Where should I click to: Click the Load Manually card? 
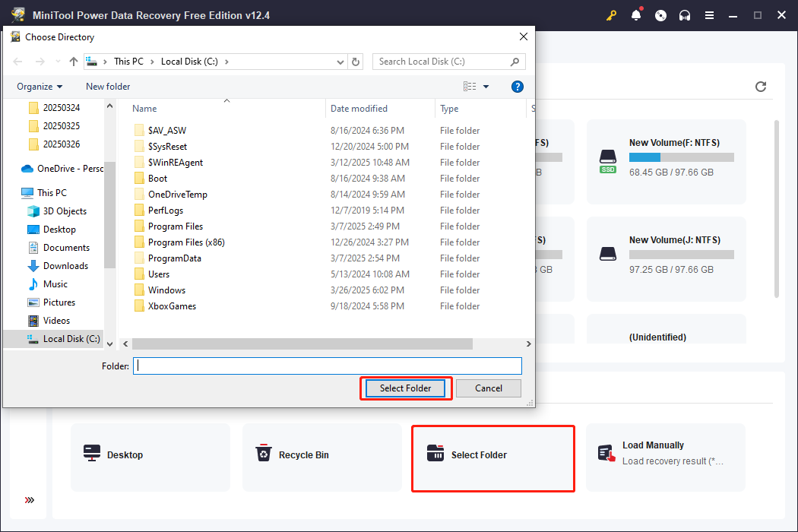tap(666, 458)
